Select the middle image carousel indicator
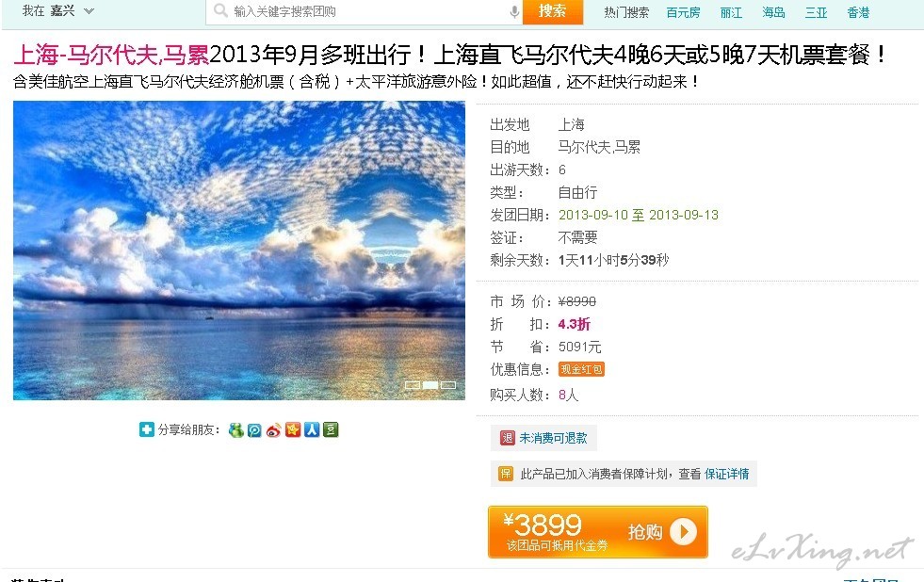The image size is (924, 582). point(430,385)
